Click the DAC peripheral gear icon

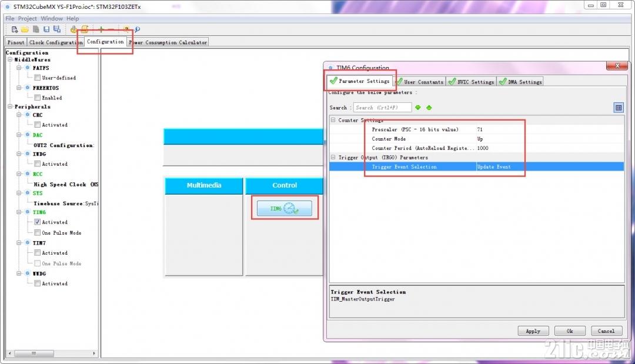(28, 135)
